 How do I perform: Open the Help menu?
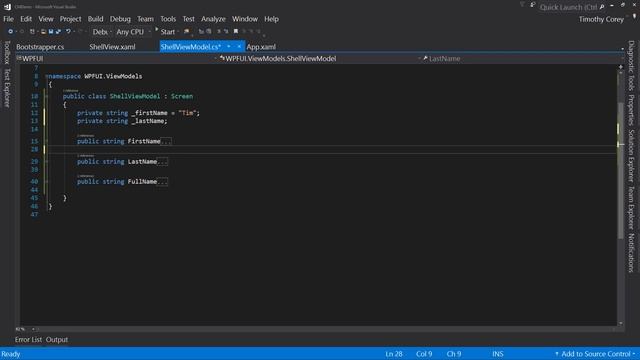click(271, 19)
